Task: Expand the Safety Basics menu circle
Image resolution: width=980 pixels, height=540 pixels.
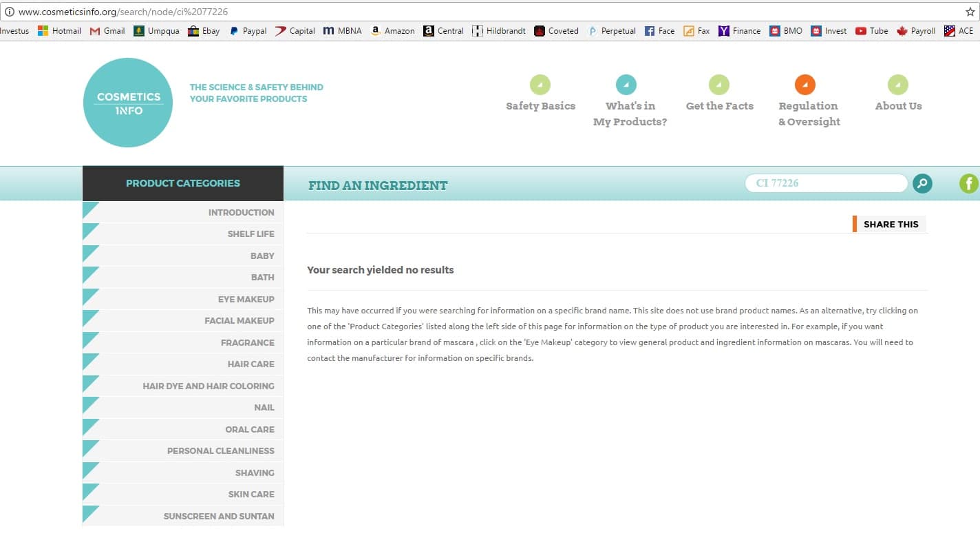Action: pos(540,85)
